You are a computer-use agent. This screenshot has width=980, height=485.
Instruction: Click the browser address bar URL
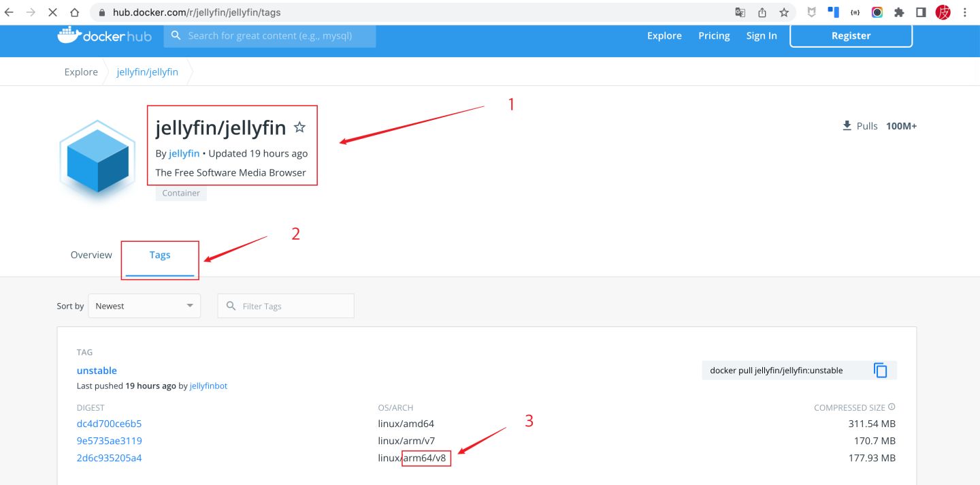coord(197,12)
